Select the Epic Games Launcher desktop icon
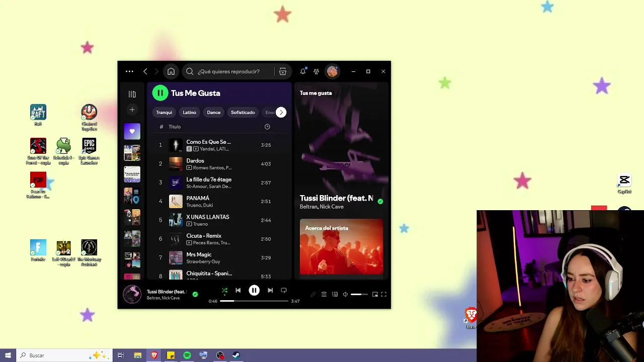This screenshot has width=644, height=362. [x=89, y=151]
